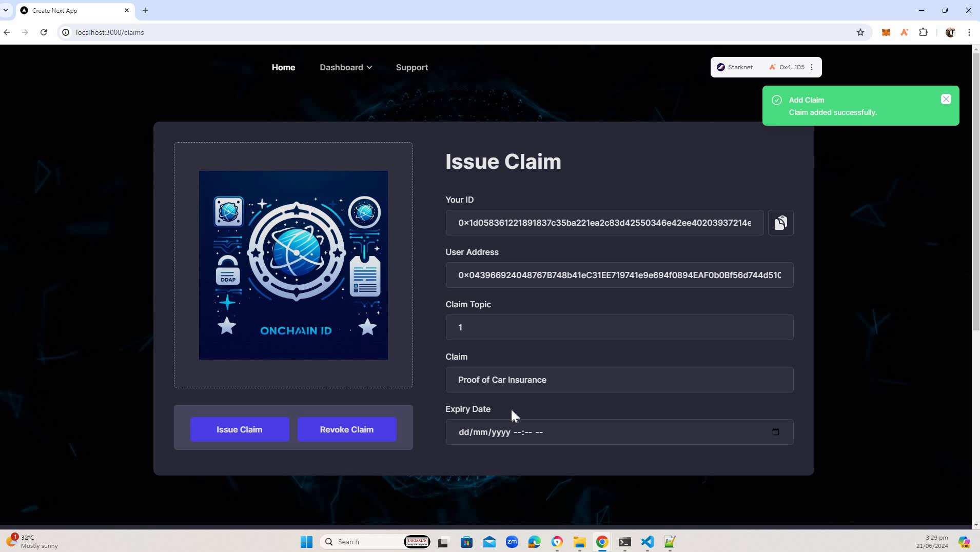Open the Windows Start menu

[306, 542]
